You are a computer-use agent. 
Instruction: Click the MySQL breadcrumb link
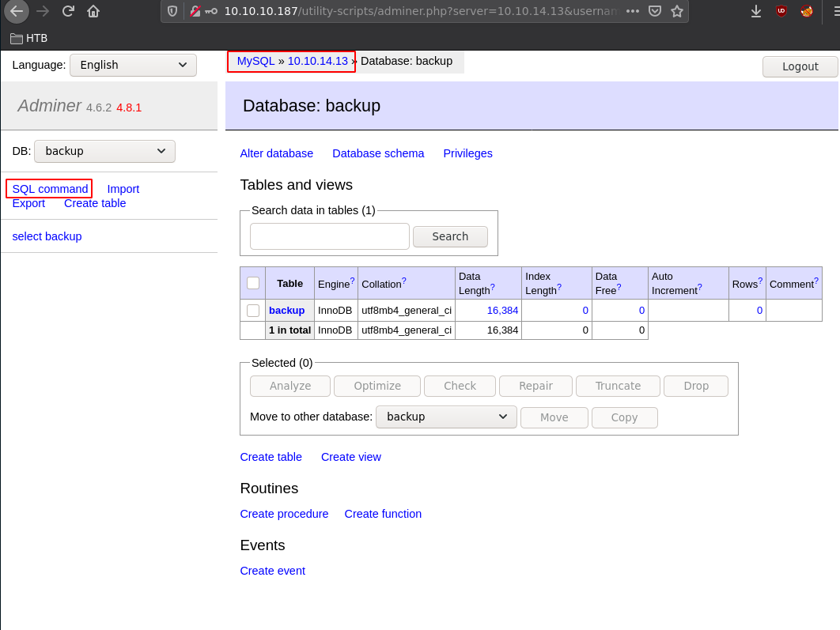255,61
